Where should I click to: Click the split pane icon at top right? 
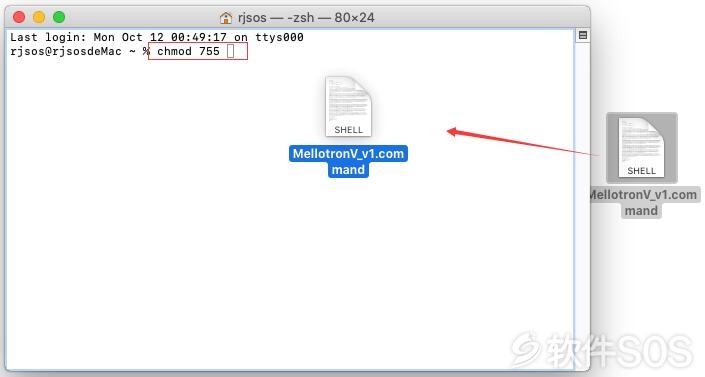coord(583,35)
